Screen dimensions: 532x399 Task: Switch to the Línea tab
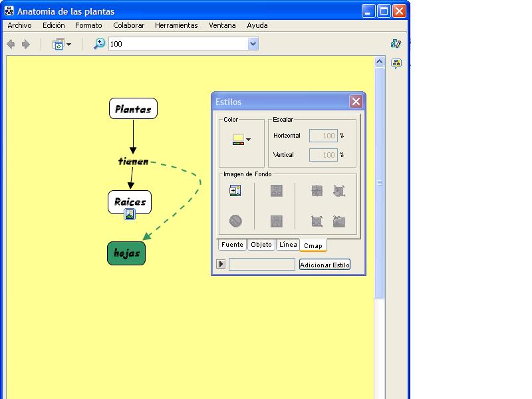(288, 245)
